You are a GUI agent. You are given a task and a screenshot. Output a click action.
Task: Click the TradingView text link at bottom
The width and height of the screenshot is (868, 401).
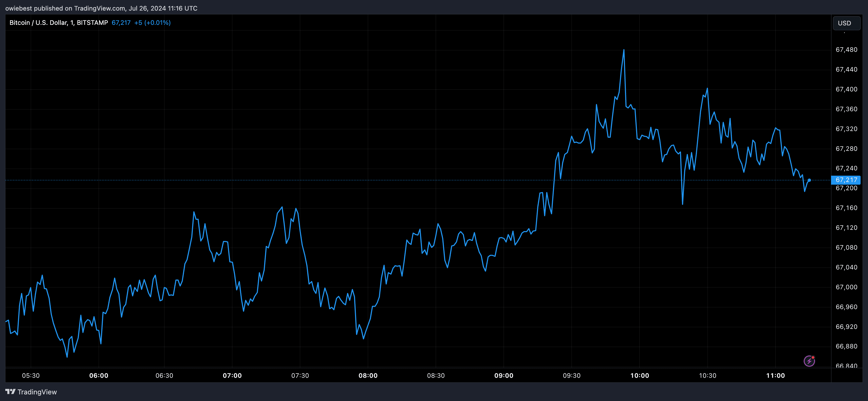(x=37, y=392)
